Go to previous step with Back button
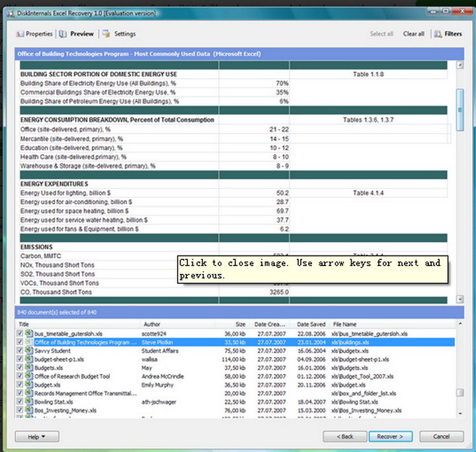The height and width of the screenshot is (452, 476). (x=344, y=437)
